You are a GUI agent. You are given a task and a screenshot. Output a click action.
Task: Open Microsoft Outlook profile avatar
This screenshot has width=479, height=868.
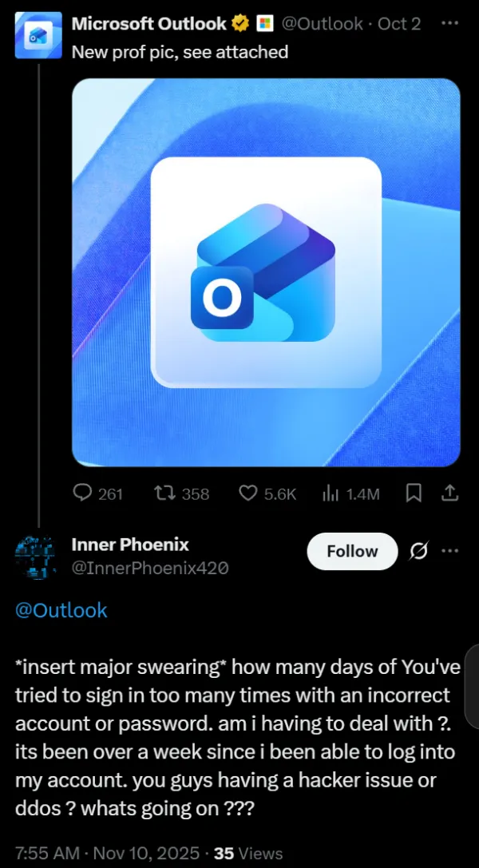(38, 35)
